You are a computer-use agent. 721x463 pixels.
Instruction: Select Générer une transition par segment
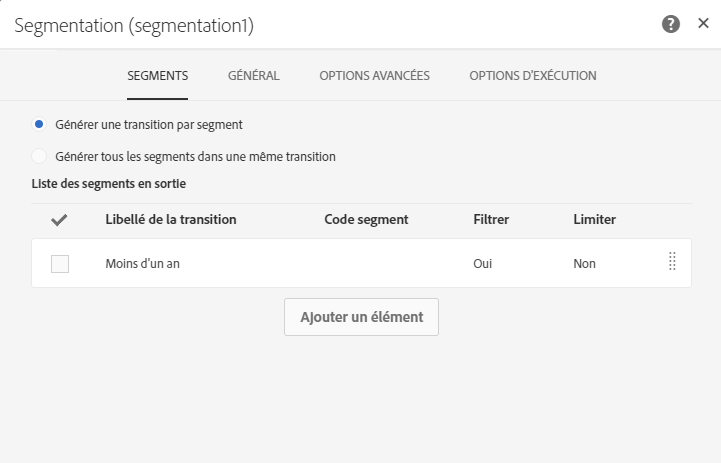(x=39, y=125)
